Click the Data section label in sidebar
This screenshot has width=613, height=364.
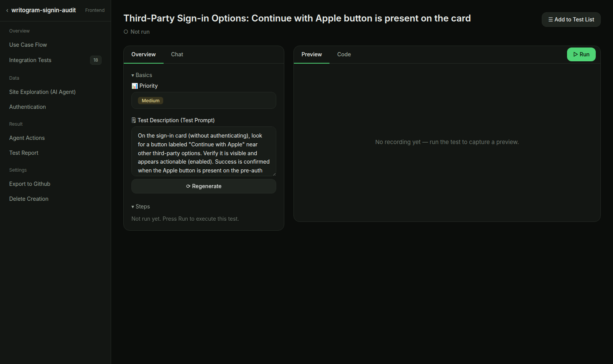coord(14,78)
